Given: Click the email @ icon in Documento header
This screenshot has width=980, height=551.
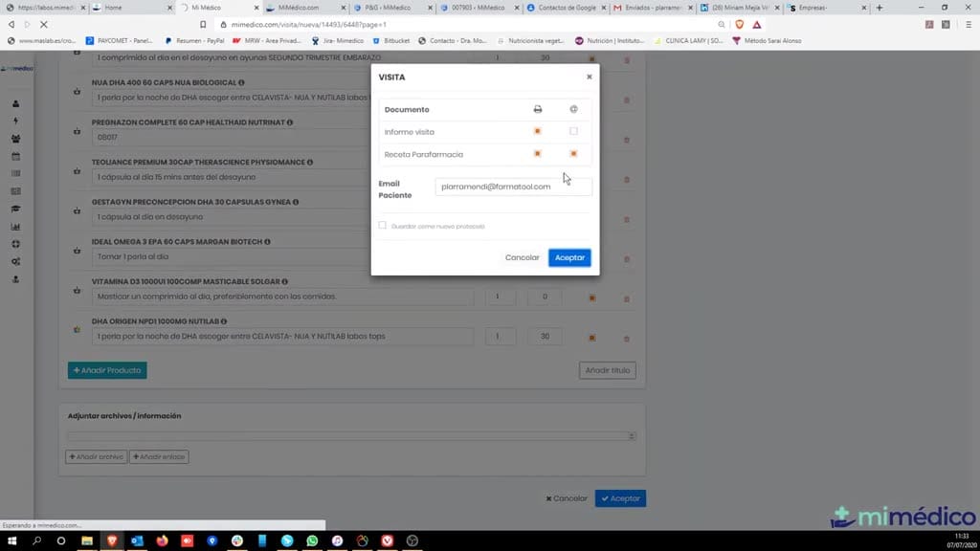Looking at the screenshot, I should (574, 109).
